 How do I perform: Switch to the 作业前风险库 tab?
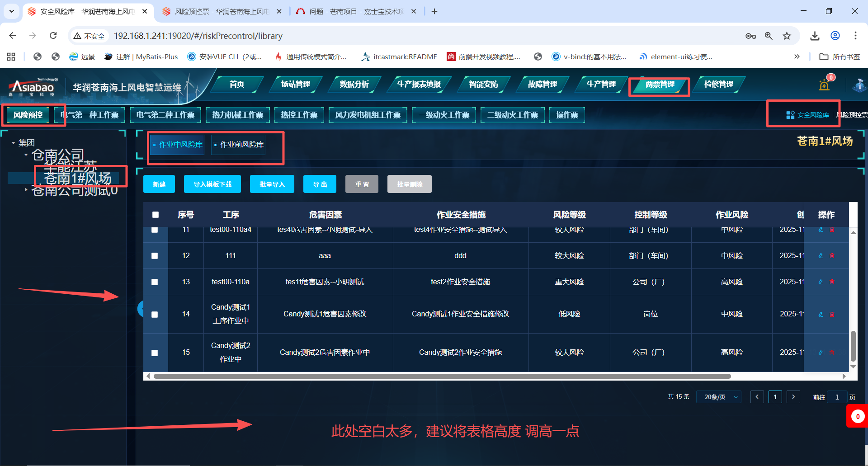[238, 145]
